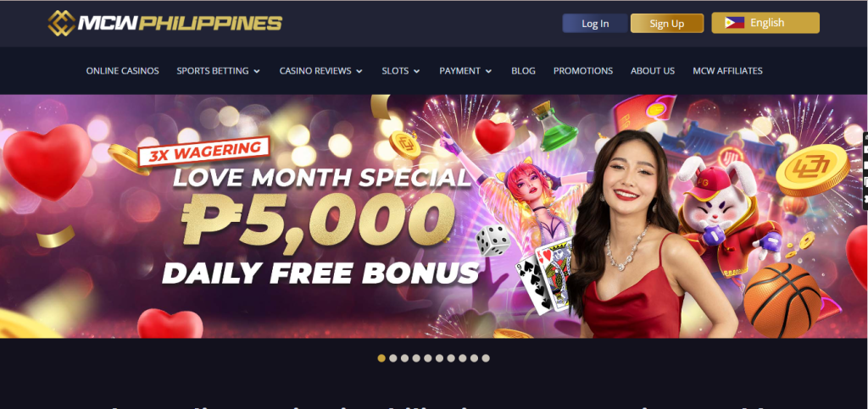Click the Philippine flag icon
Viewport: 868px width, 409px height.
point(734,23)
